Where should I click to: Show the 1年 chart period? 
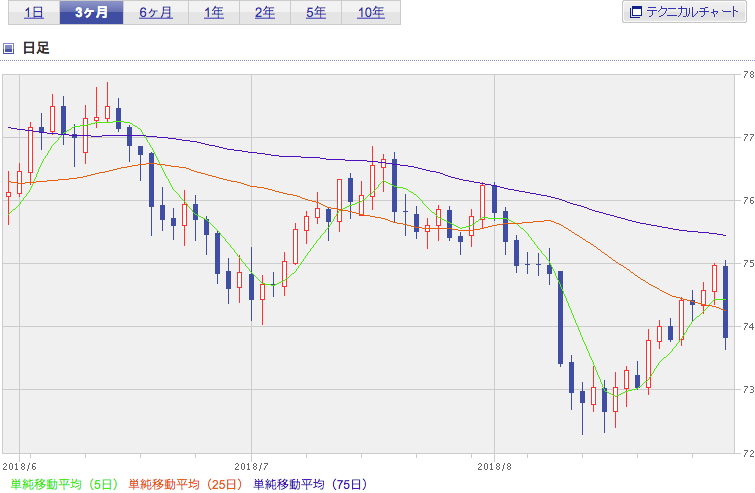tap(214, 13)
